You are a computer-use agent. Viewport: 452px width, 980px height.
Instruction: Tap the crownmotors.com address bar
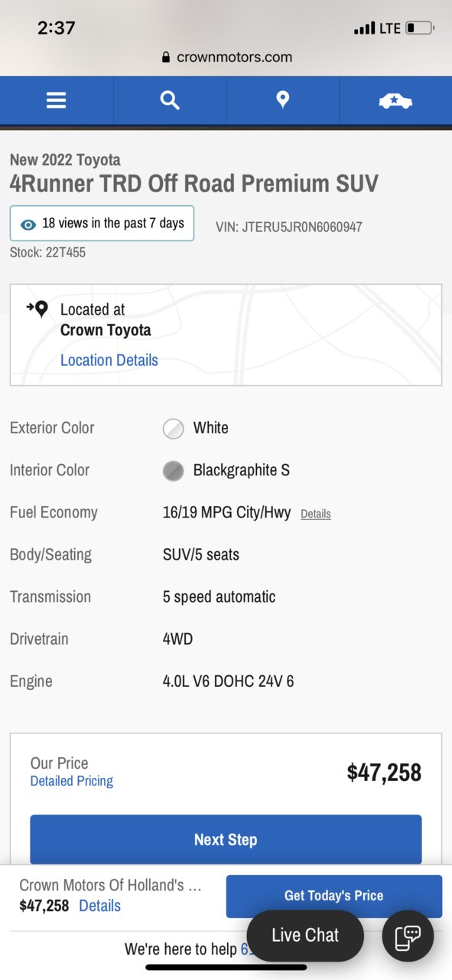(x=226, y=57)
